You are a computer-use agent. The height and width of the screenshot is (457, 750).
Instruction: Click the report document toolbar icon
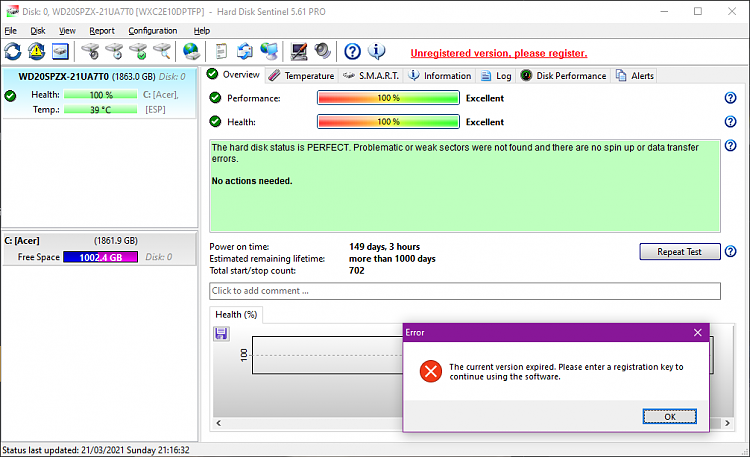221,51
